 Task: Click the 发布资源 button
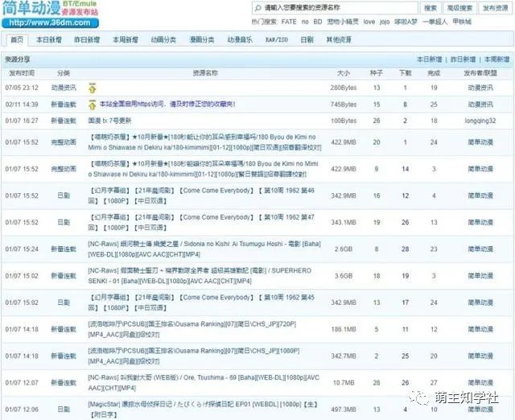pyautogui.click(x=495, y=8)
